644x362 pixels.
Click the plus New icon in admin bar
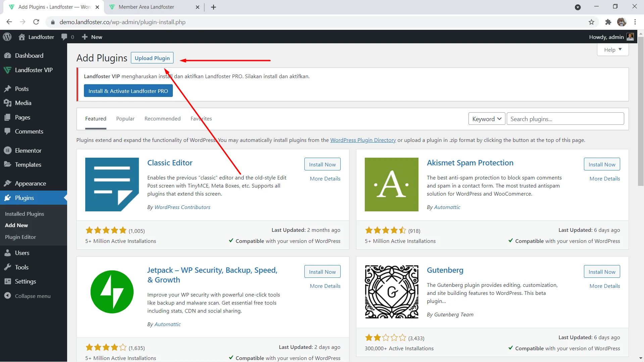(x=85, y=37)
